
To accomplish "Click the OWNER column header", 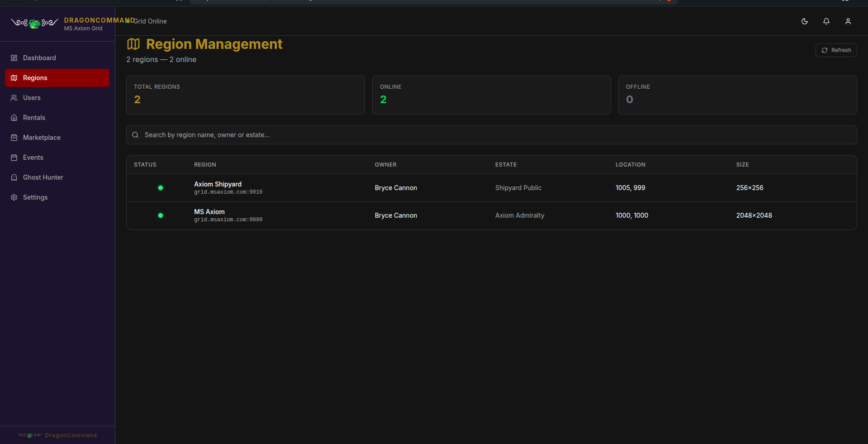I will (x=385, y=165).
